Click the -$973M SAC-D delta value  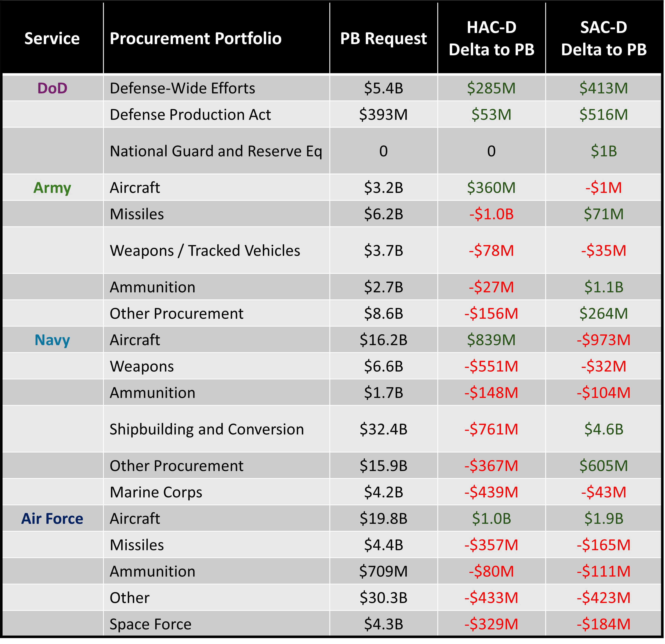coord(604,340)
